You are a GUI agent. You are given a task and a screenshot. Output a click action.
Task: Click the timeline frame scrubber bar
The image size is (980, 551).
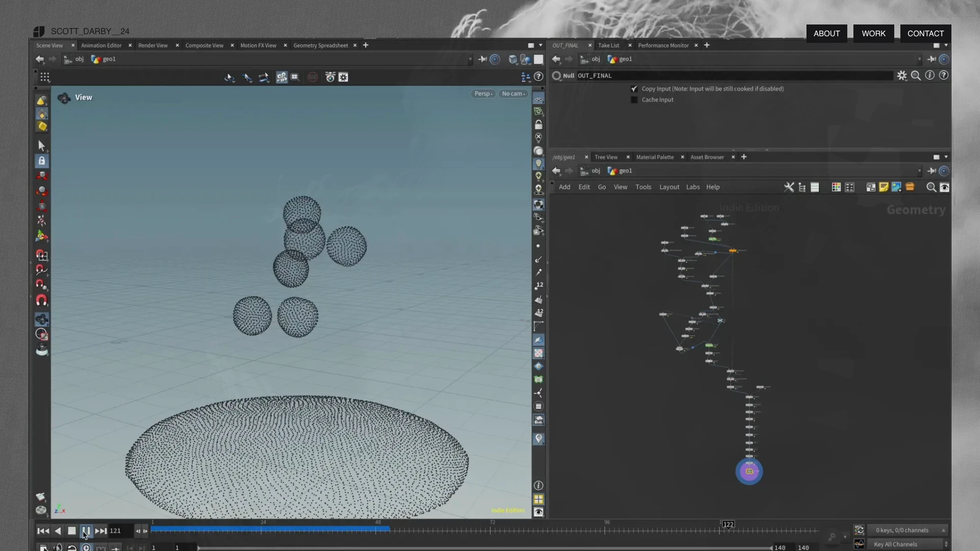point(485,530)
